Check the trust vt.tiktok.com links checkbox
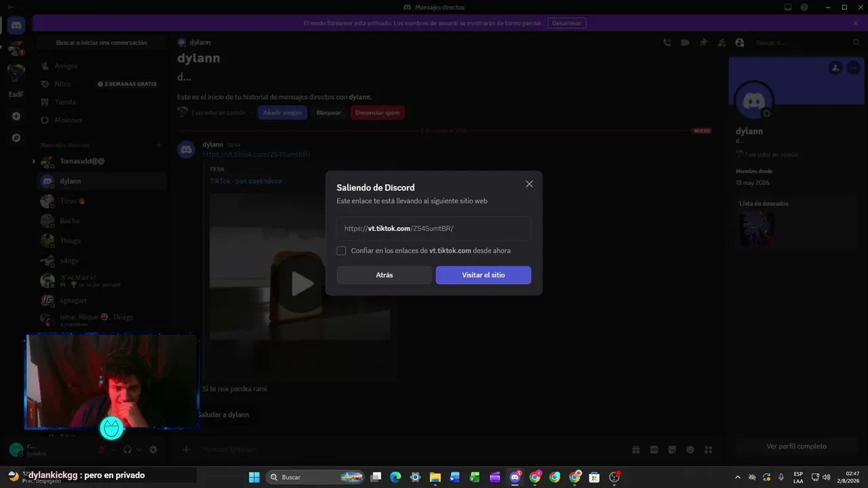This screenshot has width=868, height=488. 341,251
